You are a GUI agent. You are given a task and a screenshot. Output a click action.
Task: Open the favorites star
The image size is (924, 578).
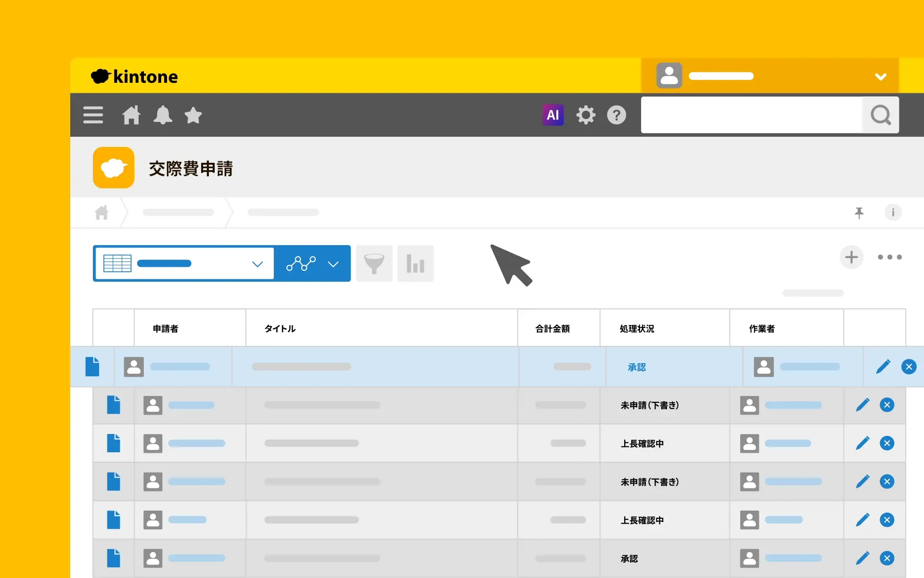click(193, 115)
